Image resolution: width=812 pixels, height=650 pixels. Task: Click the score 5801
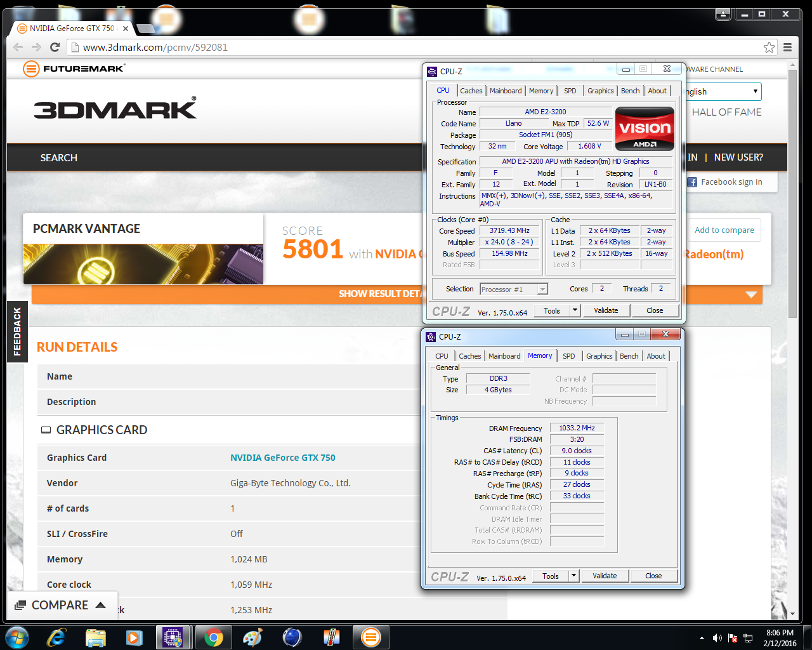click(313, 249)
